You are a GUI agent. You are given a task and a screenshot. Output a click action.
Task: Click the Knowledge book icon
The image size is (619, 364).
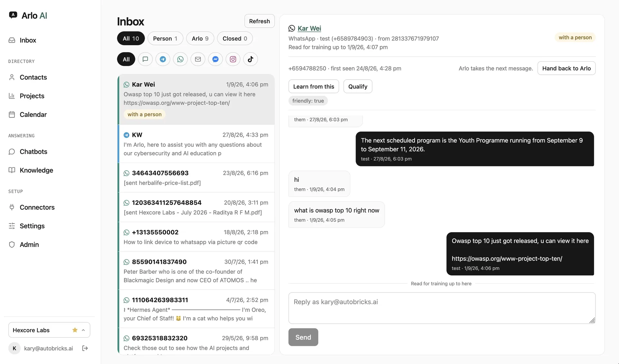tap(12, 171)
